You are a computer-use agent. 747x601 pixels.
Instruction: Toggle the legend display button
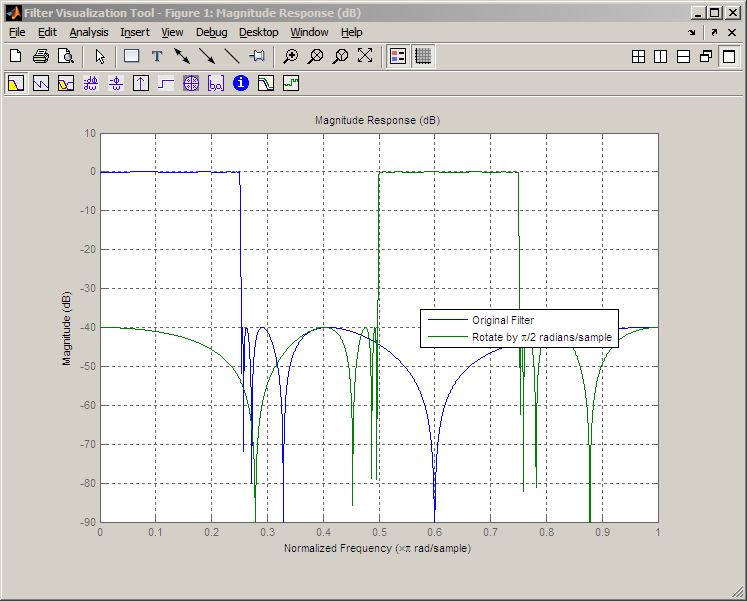pos(398,56)
